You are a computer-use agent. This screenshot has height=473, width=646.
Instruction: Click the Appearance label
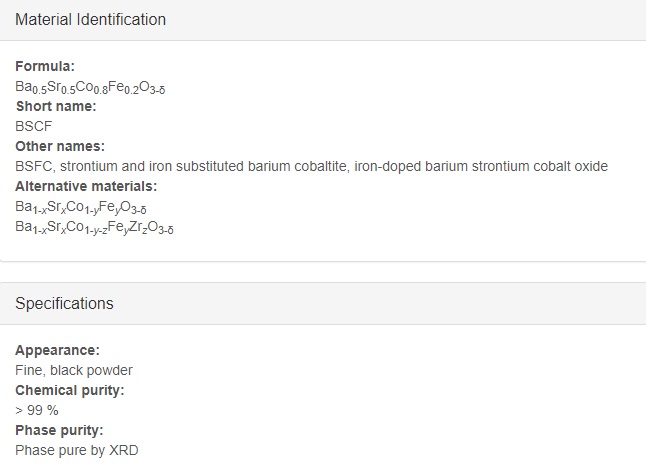[x=57, y=350]
